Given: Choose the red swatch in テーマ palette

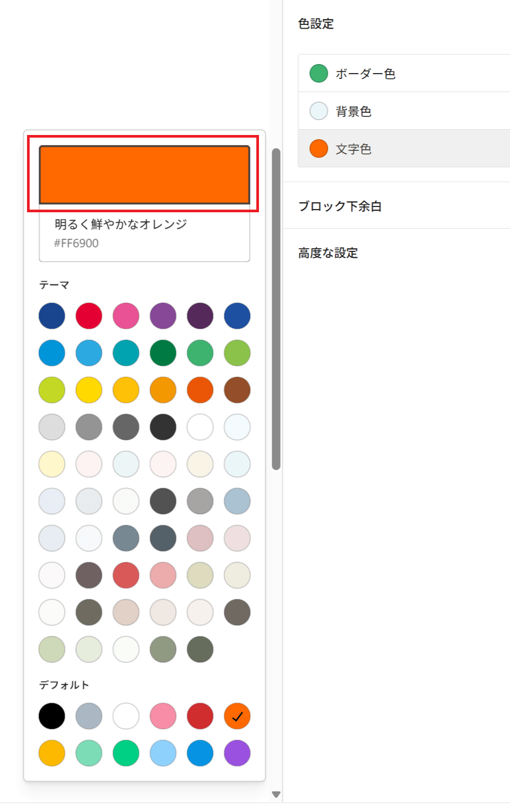Looking at the screenshot, I should (x=89, y=316).
